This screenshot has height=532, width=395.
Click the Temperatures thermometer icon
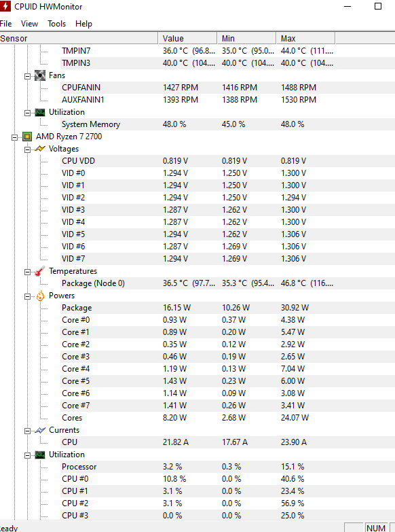40,270
